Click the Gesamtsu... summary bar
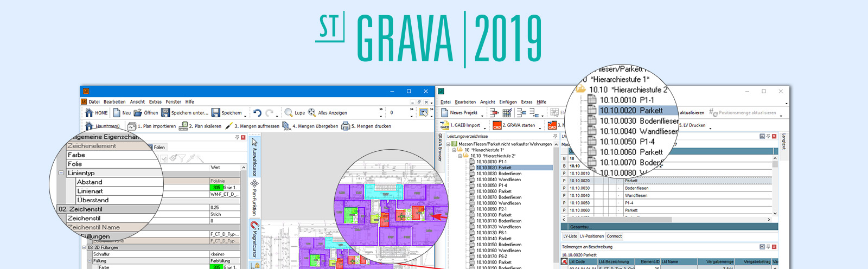Viewport: 868px width, 269px height. coord(669,227)
